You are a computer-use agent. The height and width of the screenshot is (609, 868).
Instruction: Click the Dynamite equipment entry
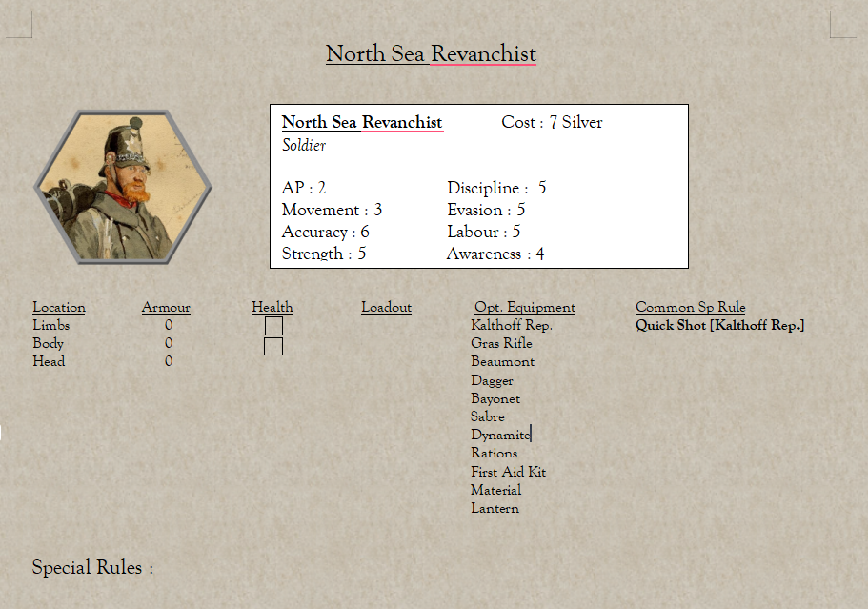[500, 436]
